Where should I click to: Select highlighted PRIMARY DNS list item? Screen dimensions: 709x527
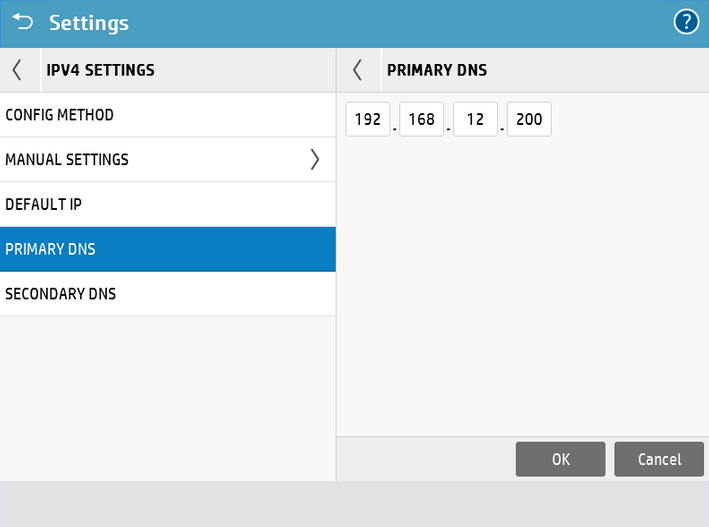[x=168, y=249]
